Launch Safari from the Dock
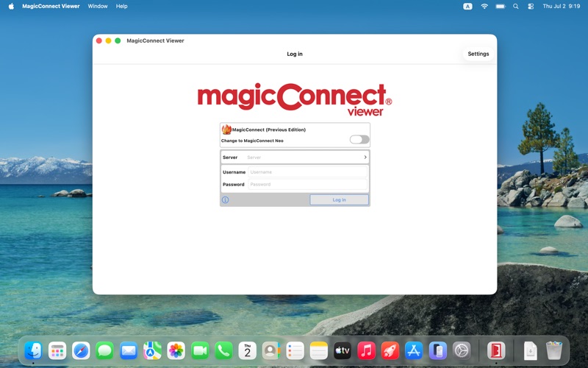Image resolution: width=588 pixels, height=368 pixels. click(81, 351)
